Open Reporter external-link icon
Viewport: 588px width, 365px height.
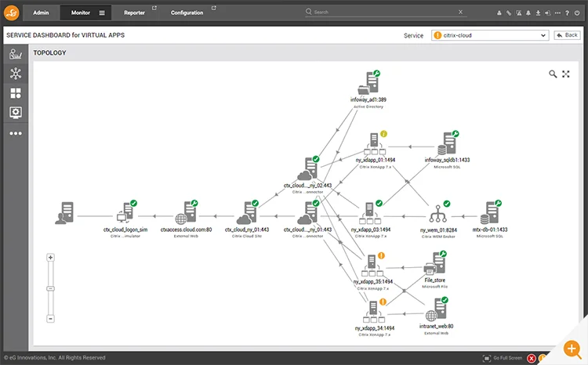tap(154, 8)
